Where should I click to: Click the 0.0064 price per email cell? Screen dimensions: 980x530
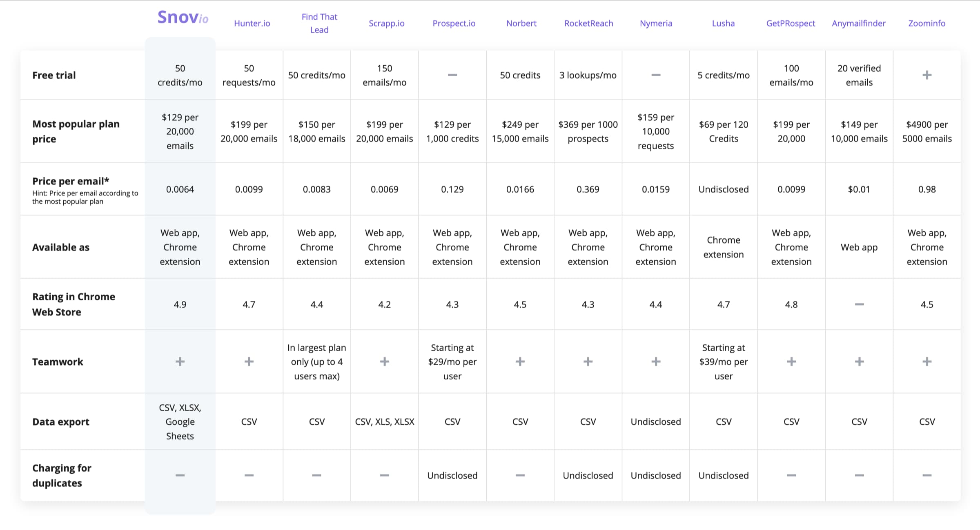180,189
